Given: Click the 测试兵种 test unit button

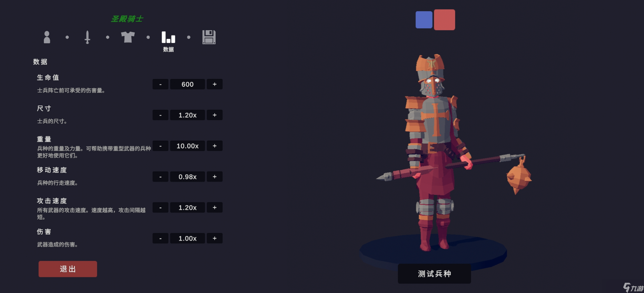Looking at the screenshot, I should 434,274.
